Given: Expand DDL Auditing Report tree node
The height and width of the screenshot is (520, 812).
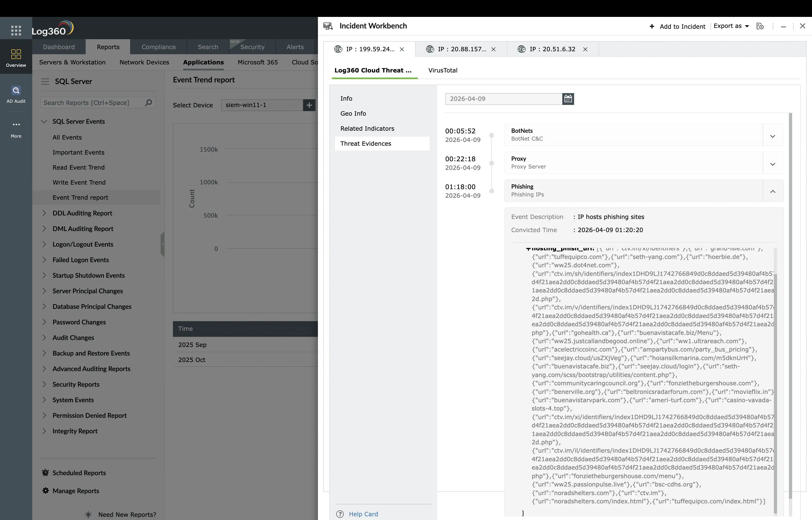Looking at the screenshot, I should (44, 213).
